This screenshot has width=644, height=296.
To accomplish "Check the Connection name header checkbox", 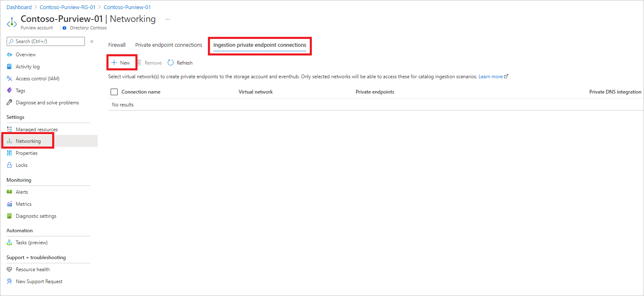I will point(114,91).
